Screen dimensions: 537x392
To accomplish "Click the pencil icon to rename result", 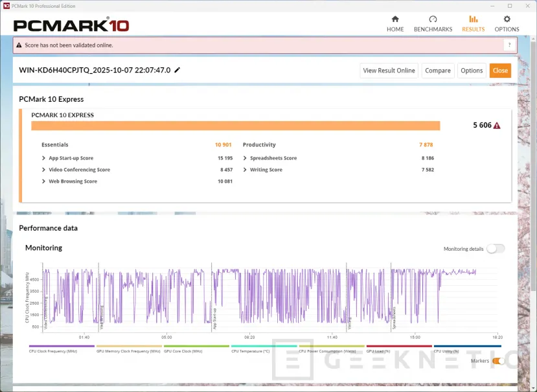I will [177, 70].
